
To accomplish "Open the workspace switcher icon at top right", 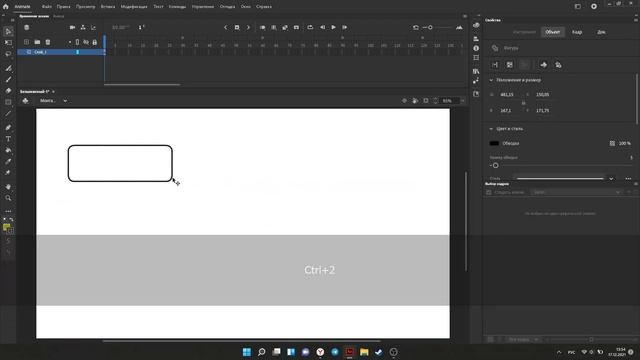I will 578,7.
